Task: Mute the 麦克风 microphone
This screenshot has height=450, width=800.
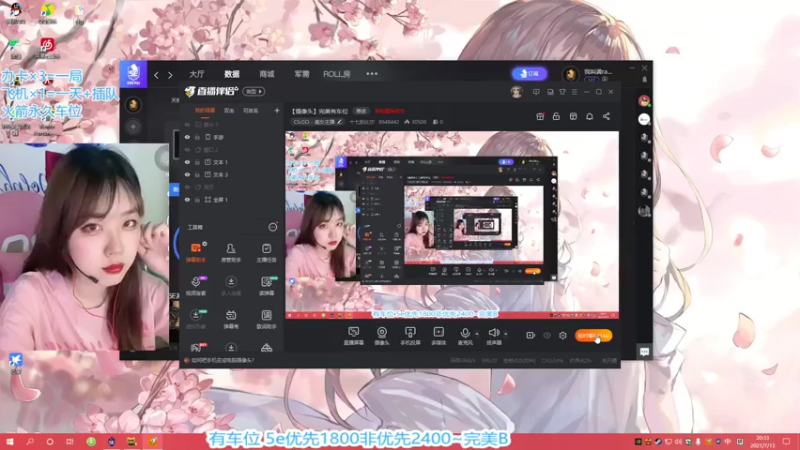Action: click(465, 336)
